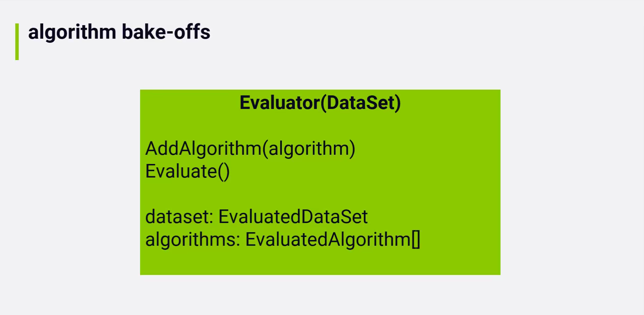
Task: Click the empty parentheses after Evaluate
Action: [224, 171]
